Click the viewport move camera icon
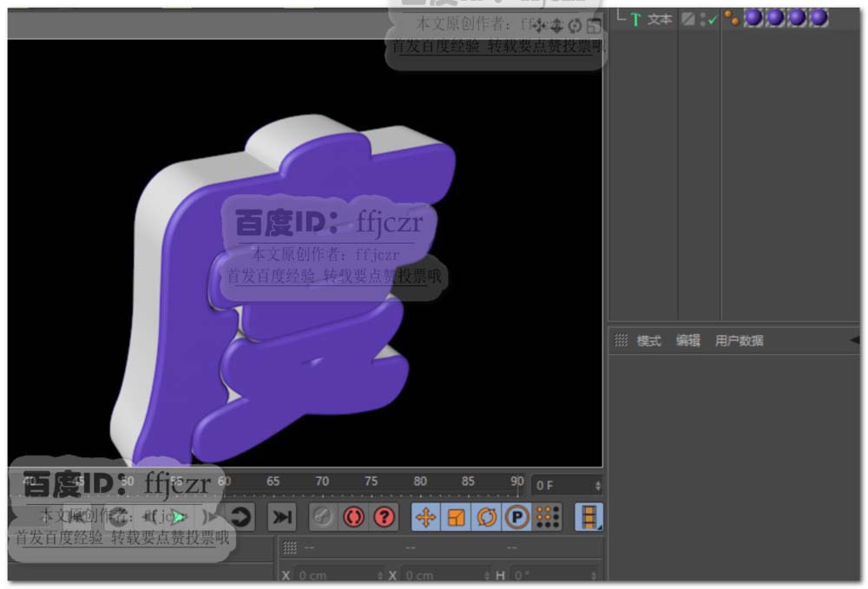Viewport: 868px width, 589px height. coord(540,25)
